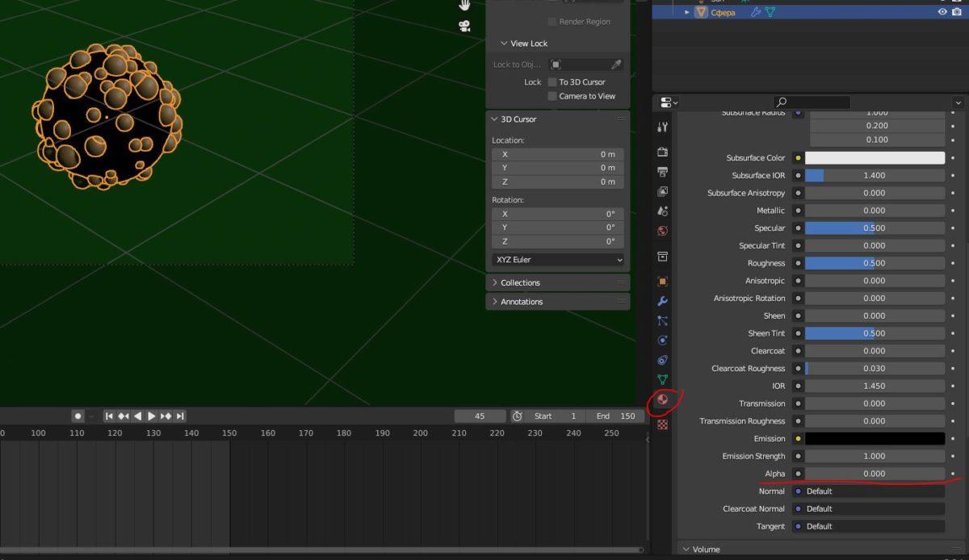Jump to the timeline end frame

180,416
